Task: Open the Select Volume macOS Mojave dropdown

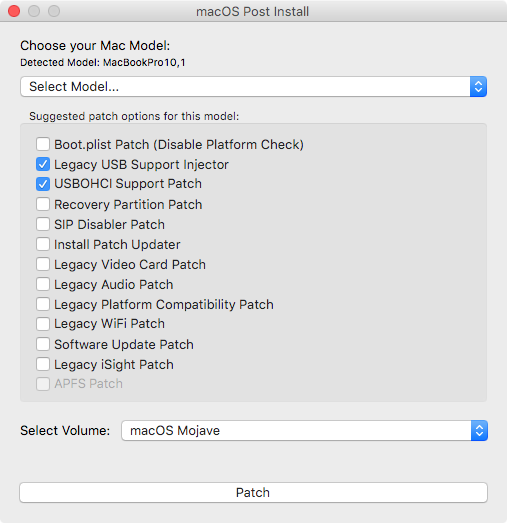Action: pos(304,431)
